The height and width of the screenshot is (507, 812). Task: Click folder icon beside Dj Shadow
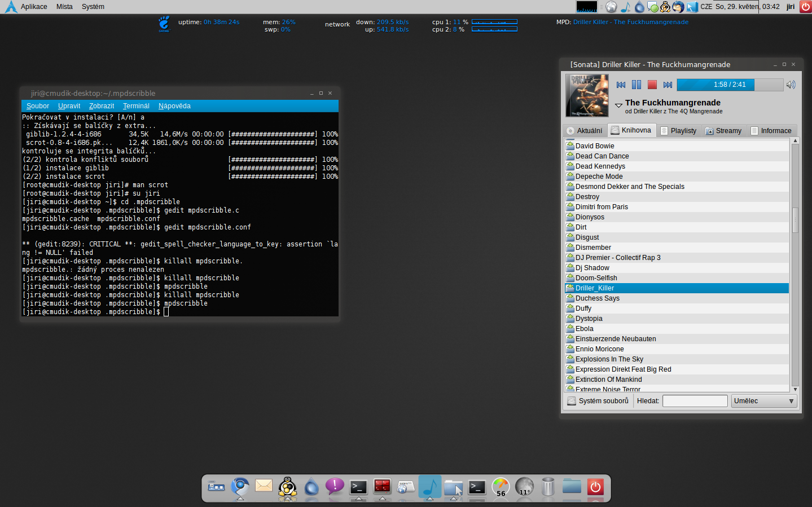(570, 267)
